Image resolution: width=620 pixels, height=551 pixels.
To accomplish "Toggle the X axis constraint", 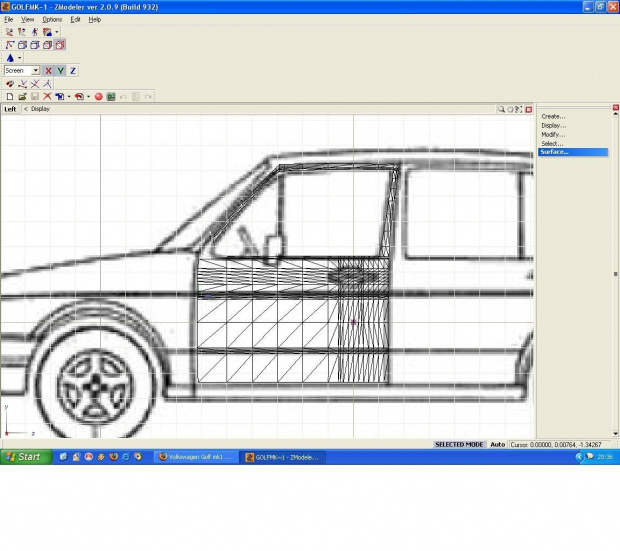I will point(48,71).
